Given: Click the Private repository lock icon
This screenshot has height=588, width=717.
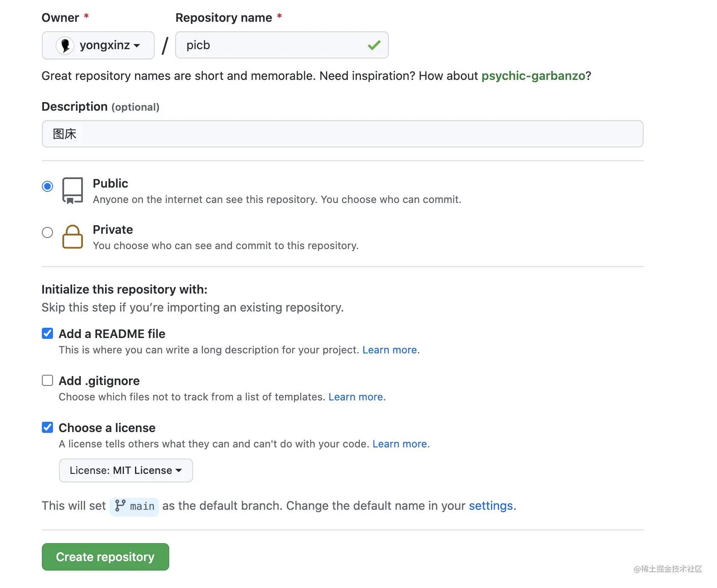Looking at the screenshot, I should [x=73, y=237].
